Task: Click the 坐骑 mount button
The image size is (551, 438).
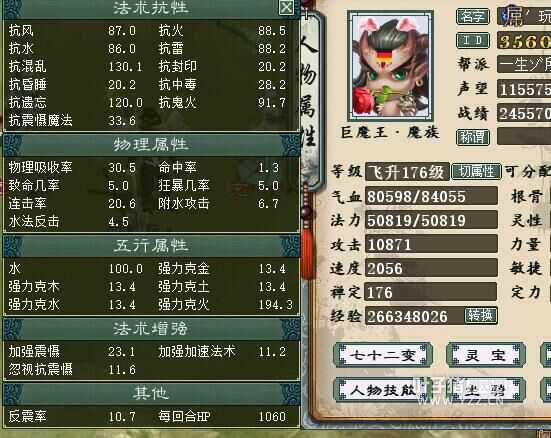Action: [486, 389]
